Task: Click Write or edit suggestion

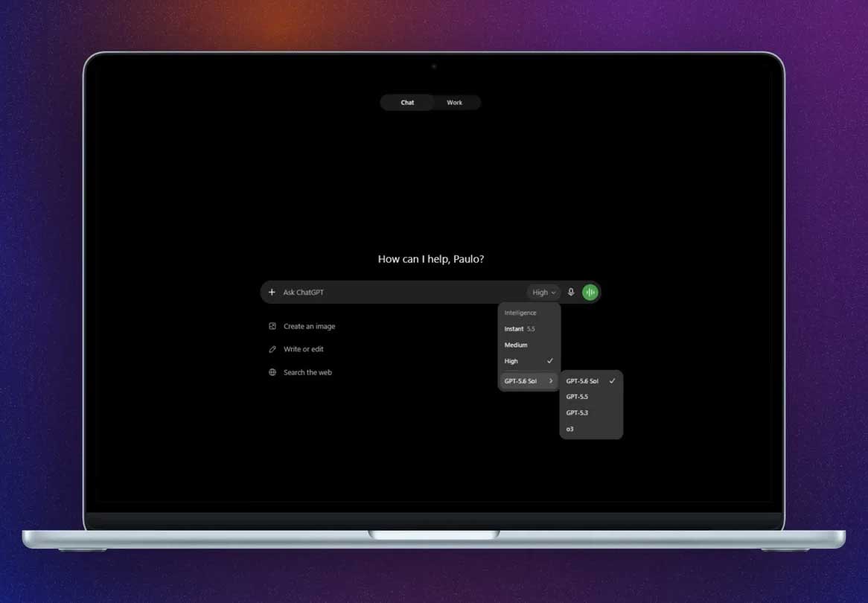Action: click(297, 349)
